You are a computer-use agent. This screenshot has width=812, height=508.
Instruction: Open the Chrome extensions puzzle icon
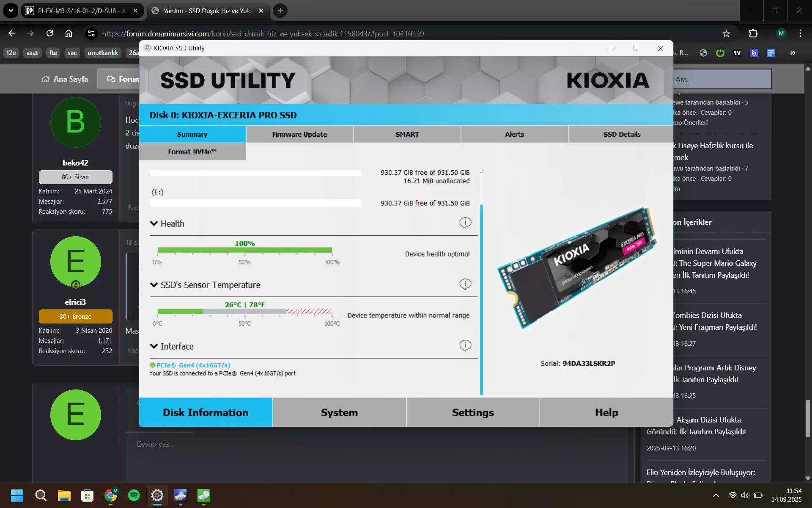coord(753,33)
